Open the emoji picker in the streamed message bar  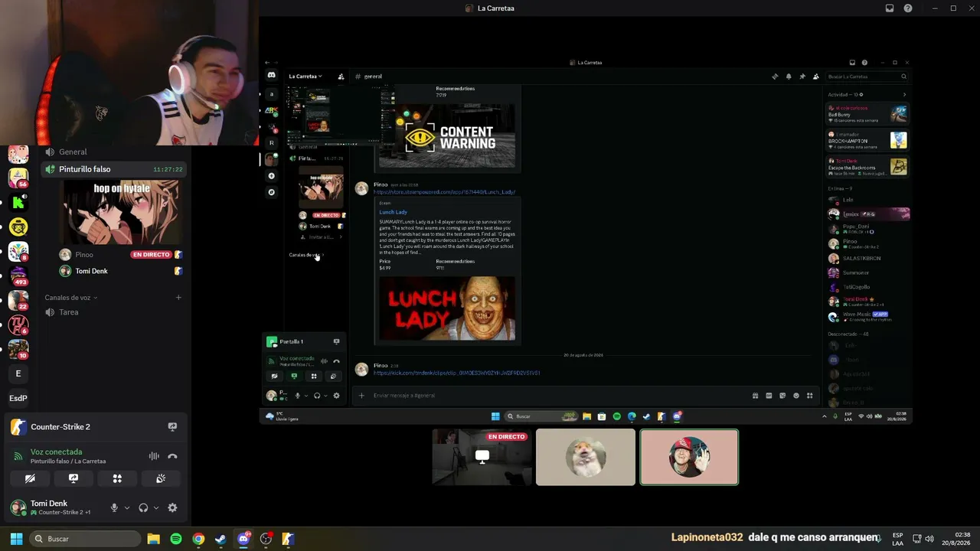click(x=796, y=396)
